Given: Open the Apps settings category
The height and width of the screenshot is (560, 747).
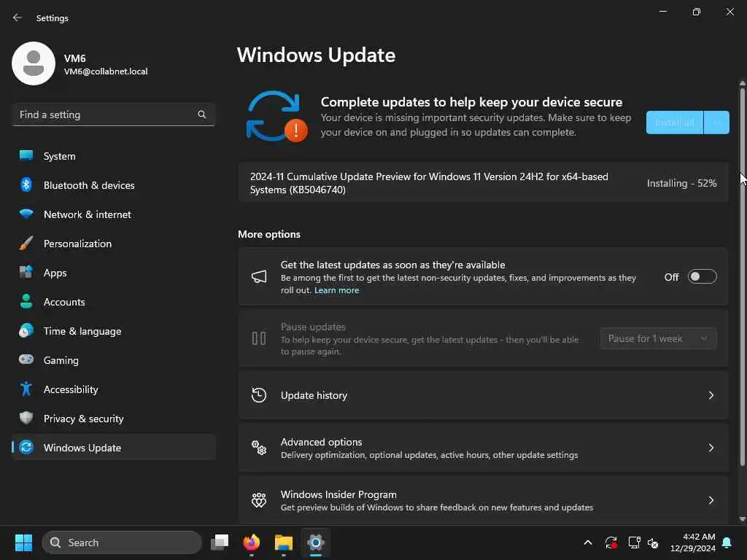Looking at the screenshot, I should (x=113, y=273).
